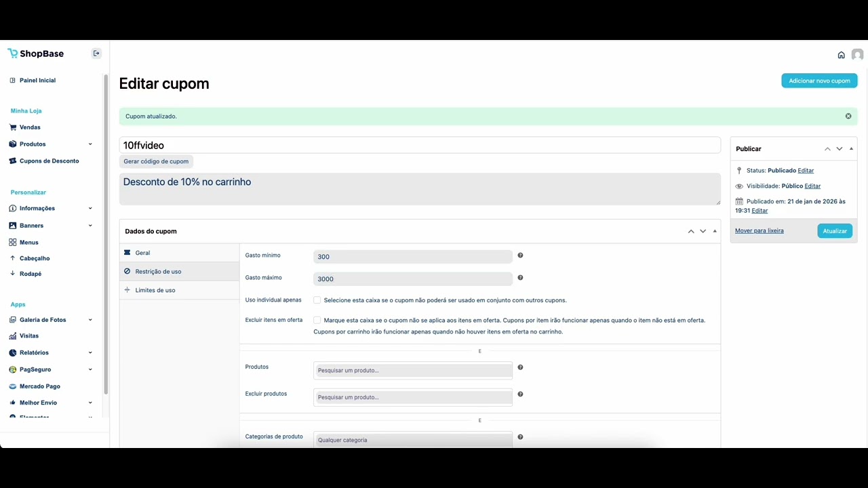Open Categorias de produto selector
The height and width of the screenshot is (488, 868).
(413, 440)
